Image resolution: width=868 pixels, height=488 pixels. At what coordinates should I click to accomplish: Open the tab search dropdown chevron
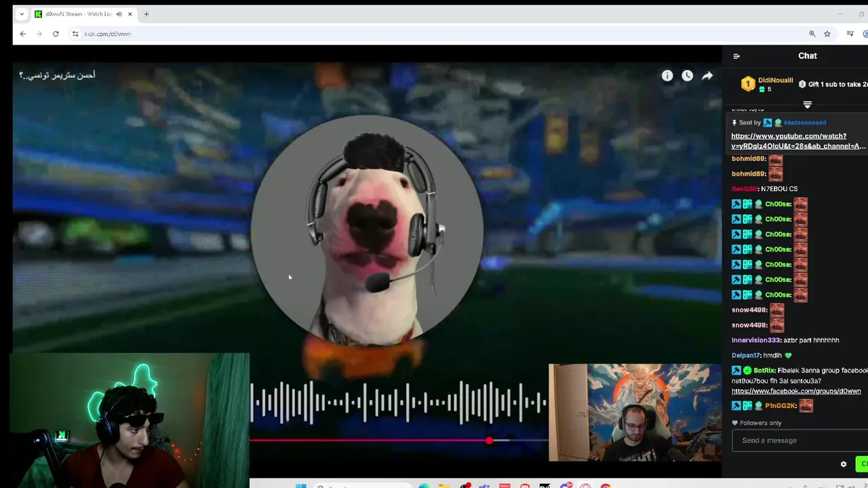click(21, 14)
